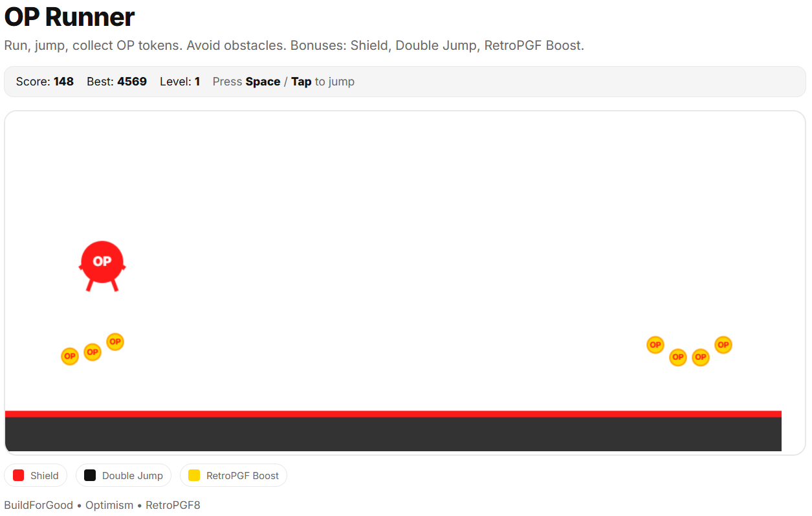The height and width of the screenshot is (516, 812).
Task: Click the red Shield color swatch
Action: tap(19, 476)
